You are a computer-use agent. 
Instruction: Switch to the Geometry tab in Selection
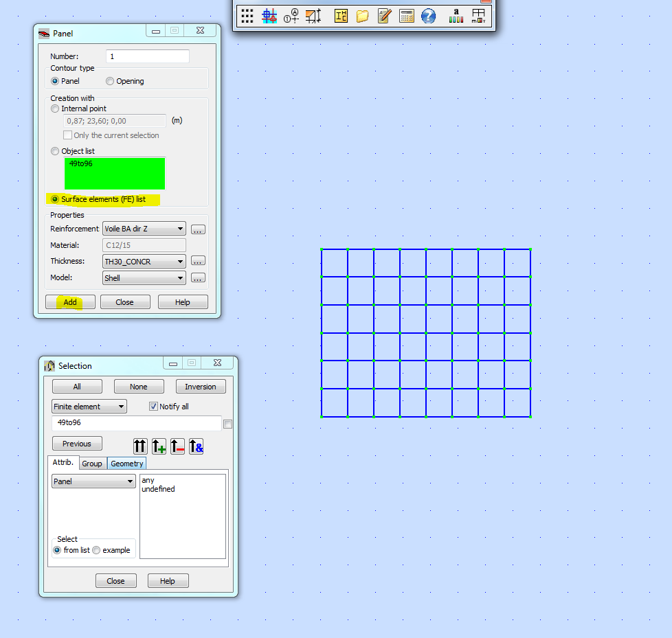coord(126,463)
